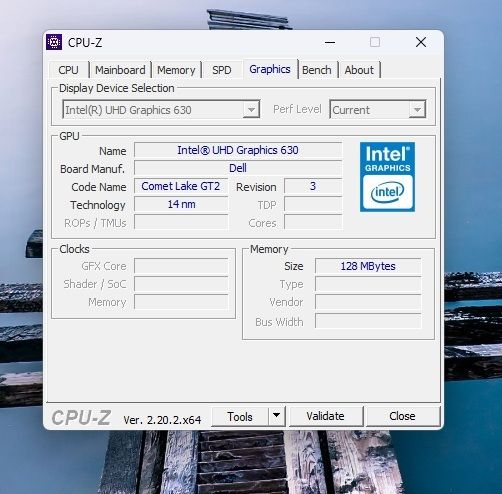Screen dimensions: 502x494
Task: Click the empty GFX Core clock field
Action: coord(181,266)
